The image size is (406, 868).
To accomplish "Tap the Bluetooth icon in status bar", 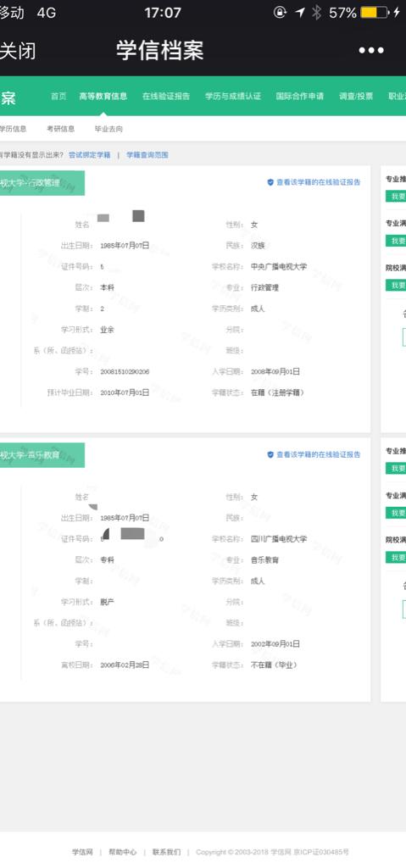I will pos(316,12).
